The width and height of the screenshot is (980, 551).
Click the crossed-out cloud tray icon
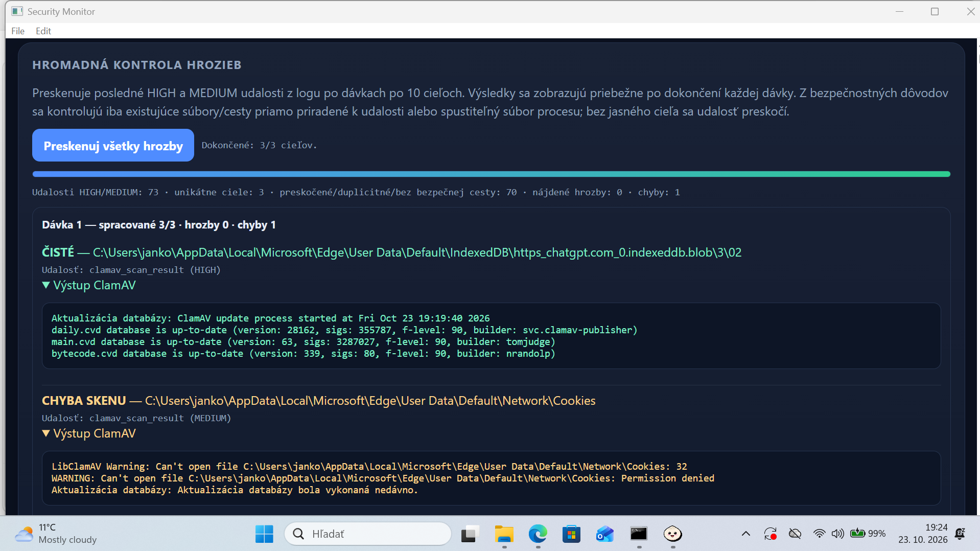[795, 534]
